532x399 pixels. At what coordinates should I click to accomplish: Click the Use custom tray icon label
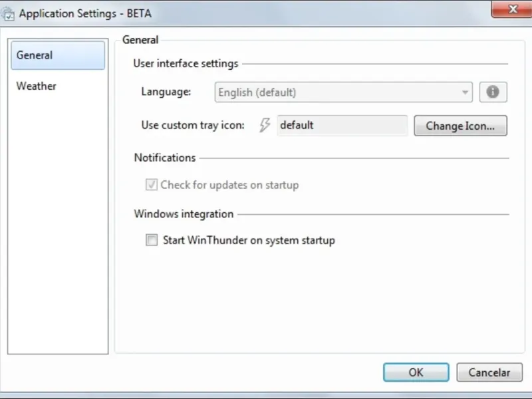[x=193, y=125]
